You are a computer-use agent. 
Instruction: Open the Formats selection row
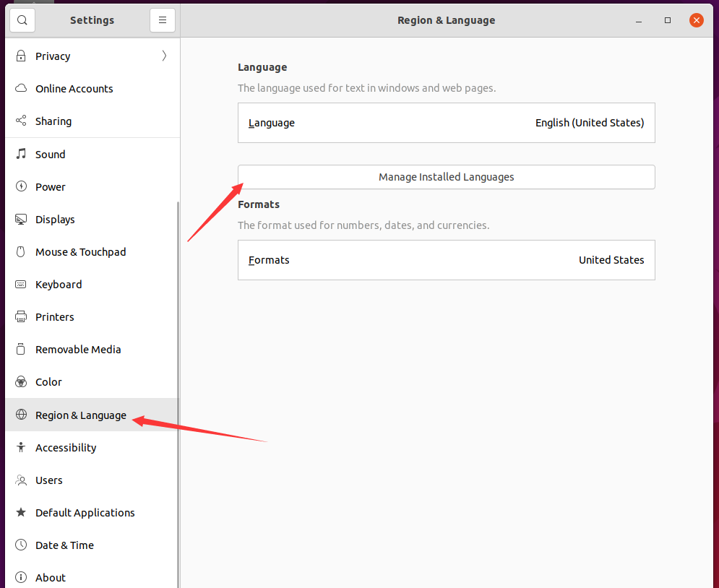point(446,260)
